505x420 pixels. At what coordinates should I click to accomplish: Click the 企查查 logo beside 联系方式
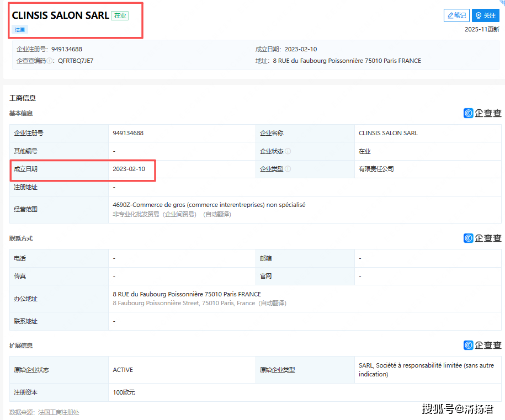(x=482, y=238)
